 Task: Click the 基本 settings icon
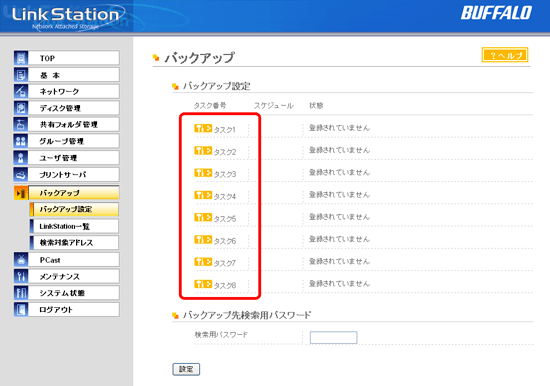pyautogui.click(x=21, y=75)
